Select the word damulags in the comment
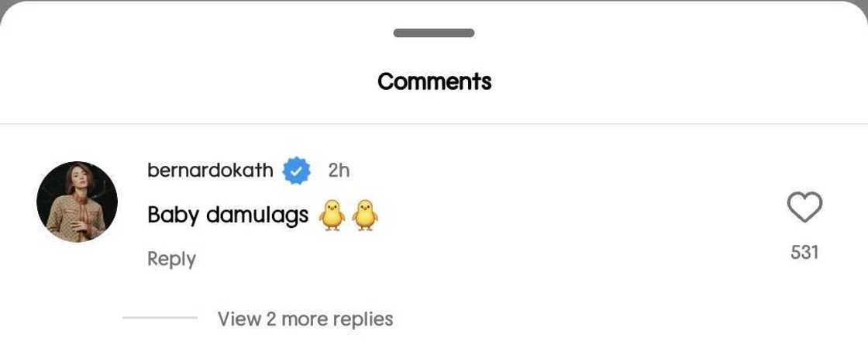This screenshot has width=868, height=362. pos(257,215)
